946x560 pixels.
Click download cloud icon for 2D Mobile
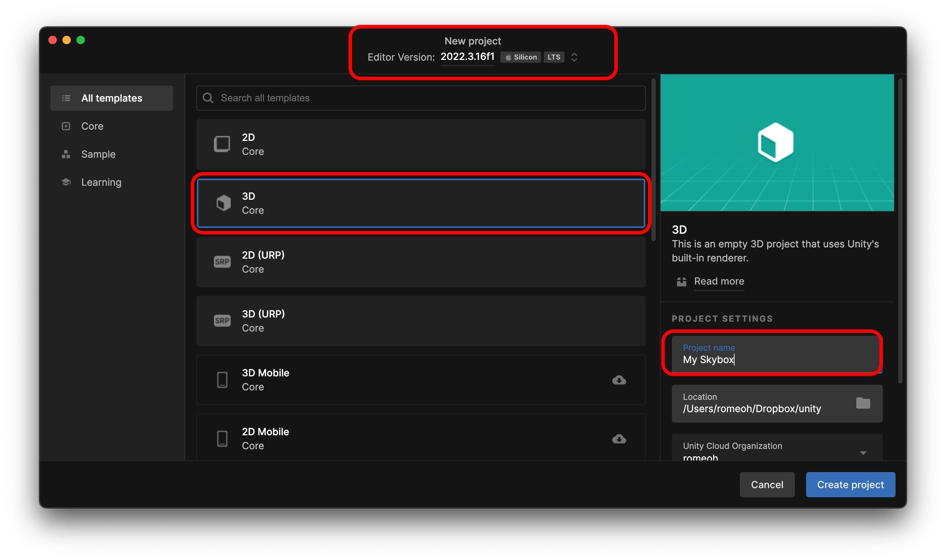coord(619,439)
